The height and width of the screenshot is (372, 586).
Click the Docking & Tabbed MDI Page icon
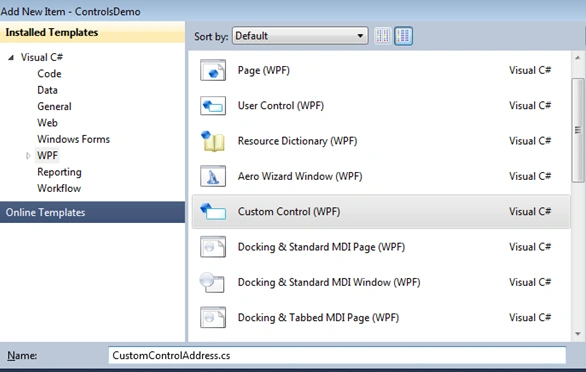coord(213,317)
